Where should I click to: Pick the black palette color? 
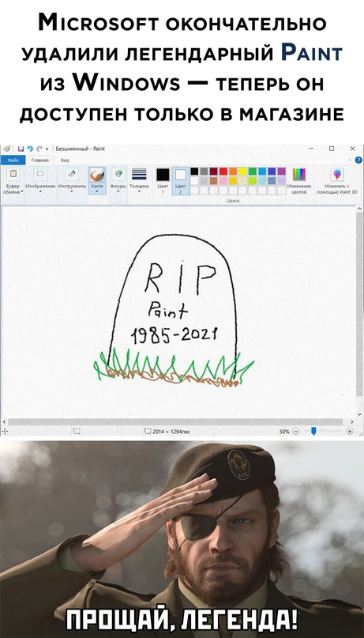[x=194, y=172]
